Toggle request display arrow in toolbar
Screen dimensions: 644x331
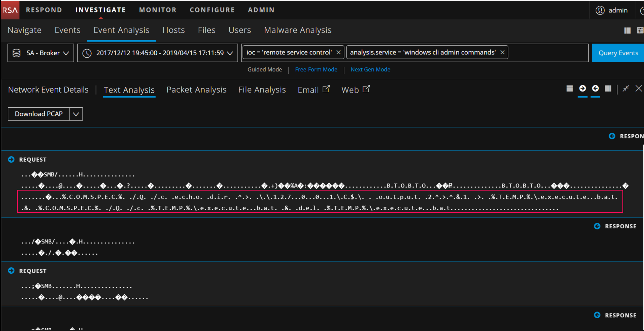(x=582, y=89)
